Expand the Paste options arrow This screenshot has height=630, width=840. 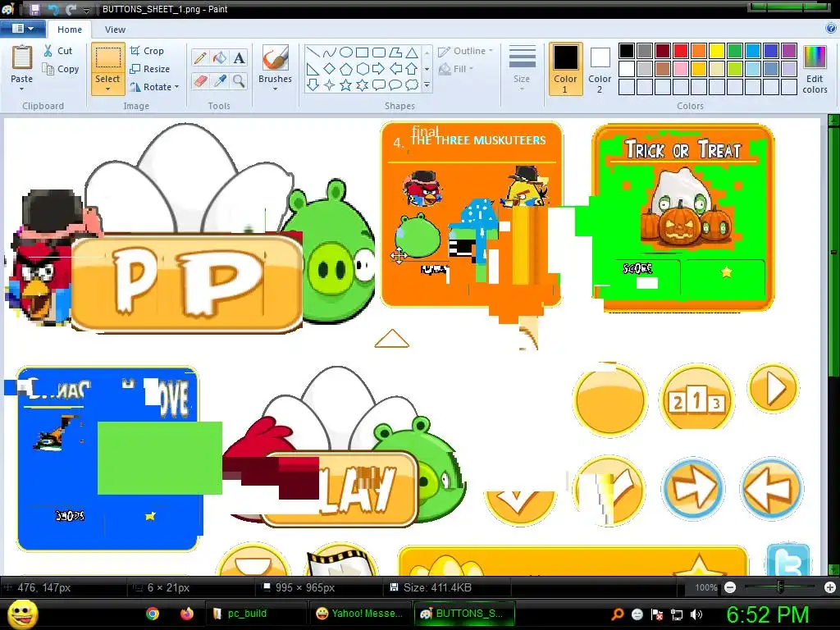(x=22, y=89)
